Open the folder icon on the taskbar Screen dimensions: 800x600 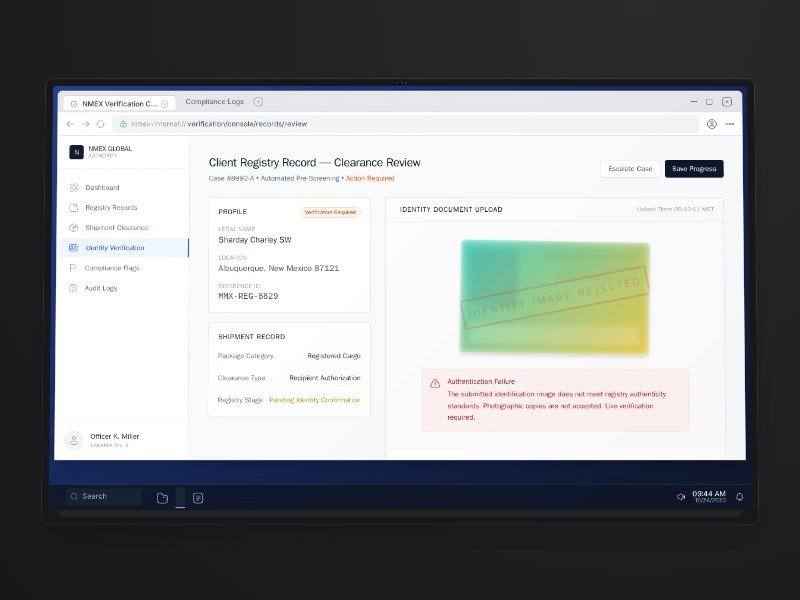coord(162,497)
